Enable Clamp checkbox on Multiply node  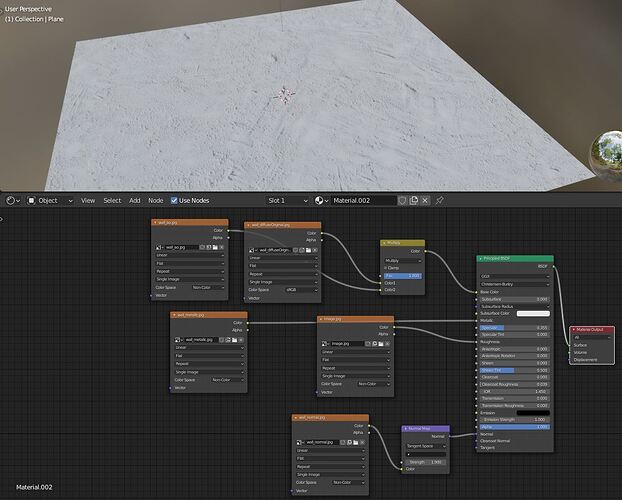tap(387, 267)
